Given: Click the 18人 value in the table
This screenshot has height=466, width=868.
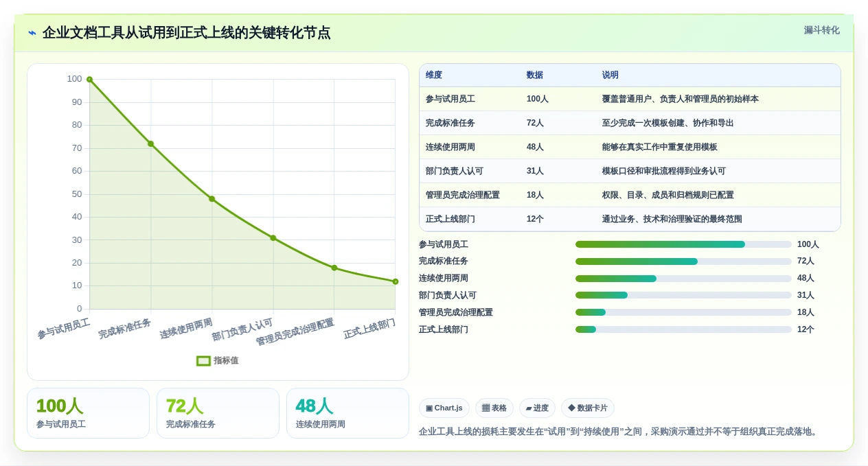Looking at the screenshot, I should point(535,195).
